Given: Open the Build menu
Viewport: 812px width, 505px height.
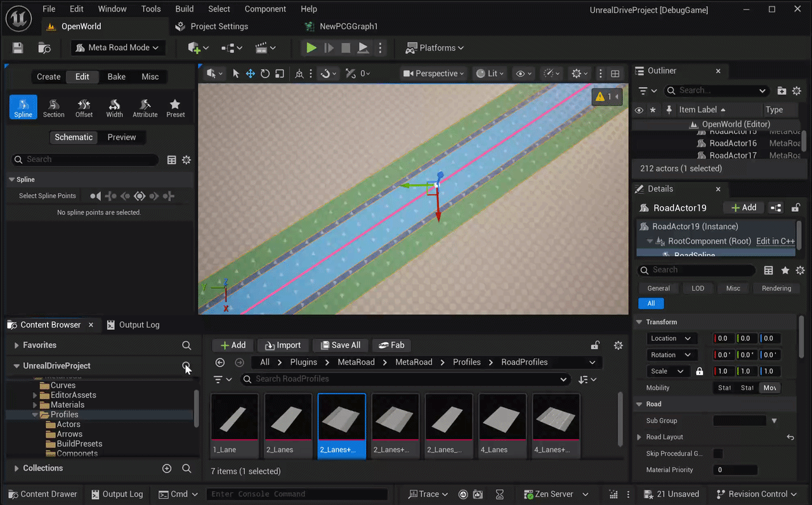Looking at the screenshot, I should point(185,9).
